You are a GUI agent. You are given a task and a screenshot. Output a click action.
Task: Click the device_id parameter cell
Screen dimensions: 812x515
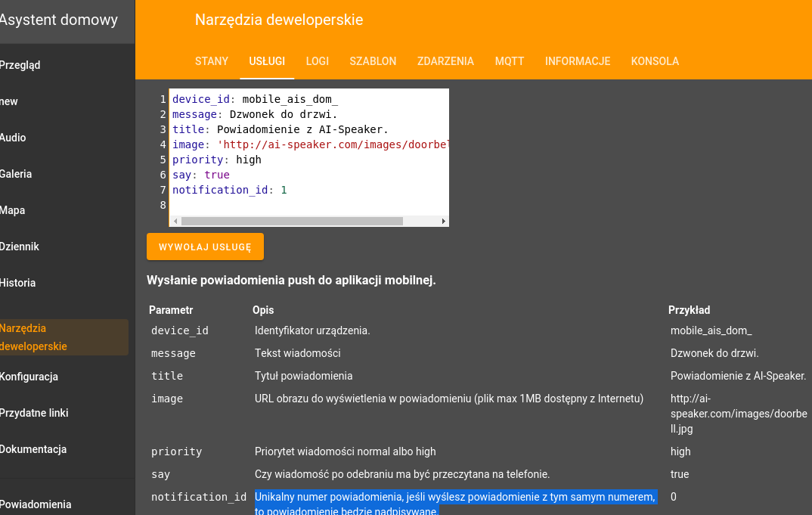point(180,330)
